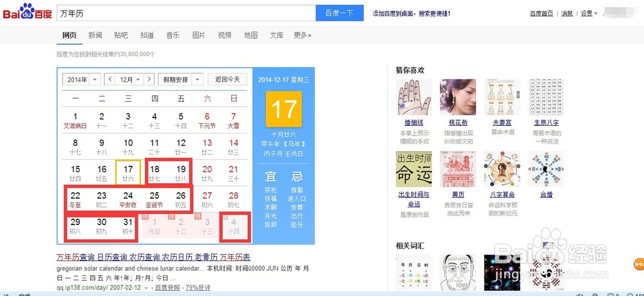Click the 添加百度到桌面 promo text
Image resolution: width=644 pixels, height=296 pixels.
(411, 14)
